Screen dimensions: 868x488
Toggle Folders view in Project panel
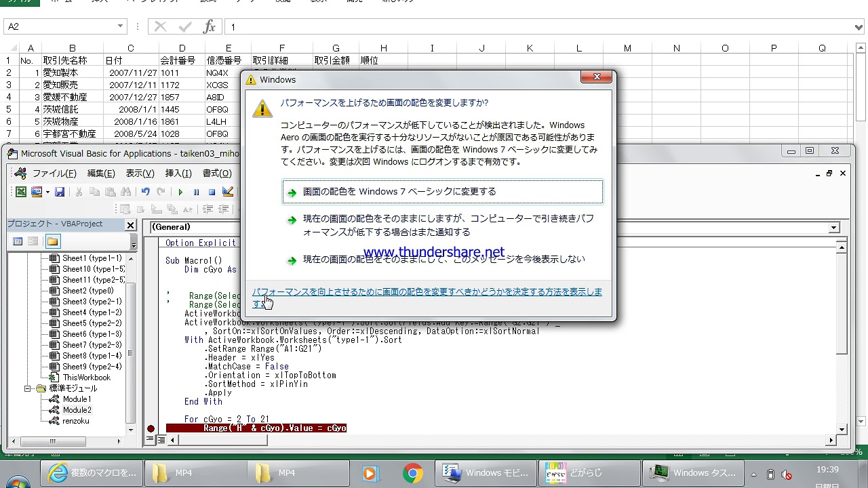52,241
